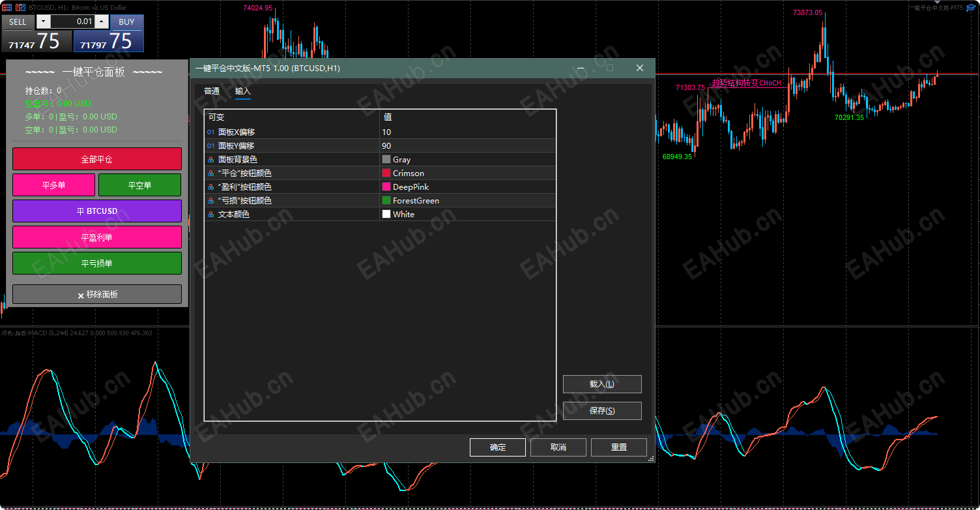Click the 保存(S) save button

pyautogui.click(x=602, y=411)
